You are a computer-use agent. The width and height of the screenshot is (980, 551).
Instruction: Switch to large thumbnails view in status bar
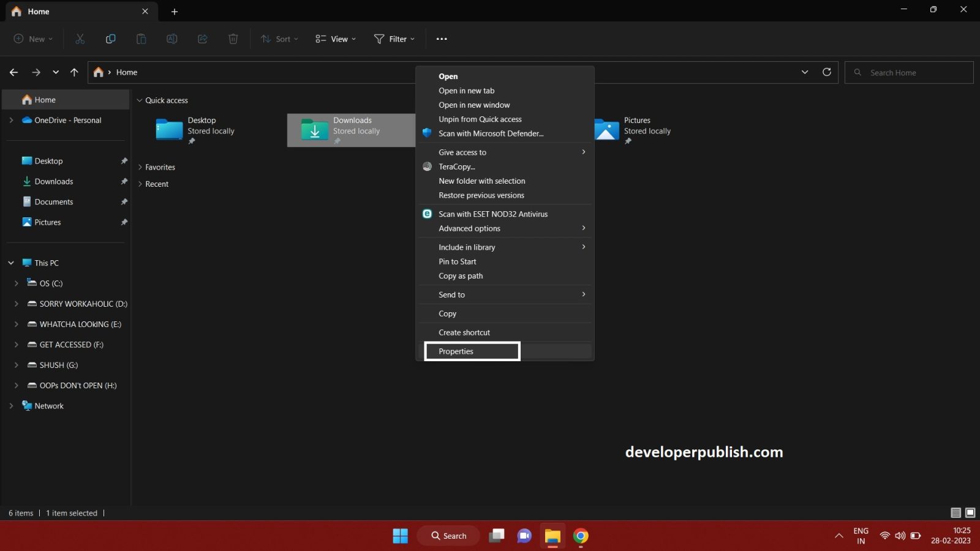click(x=970, y=513)
